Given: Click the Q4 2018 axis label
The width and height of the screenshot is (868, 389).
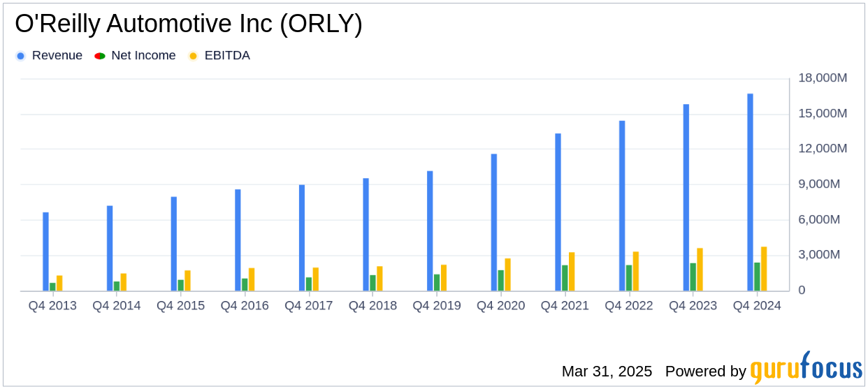Looking at the screenshot, I should point(372,306).
